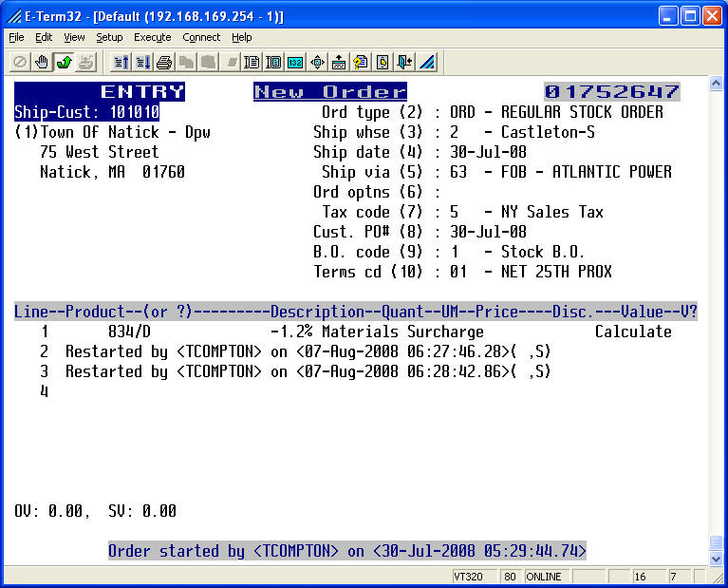This screenshot has height=588, width=728.
Task: Click the printer icon in toolbar
Action: pyautogui.click(x=164, y=62)
